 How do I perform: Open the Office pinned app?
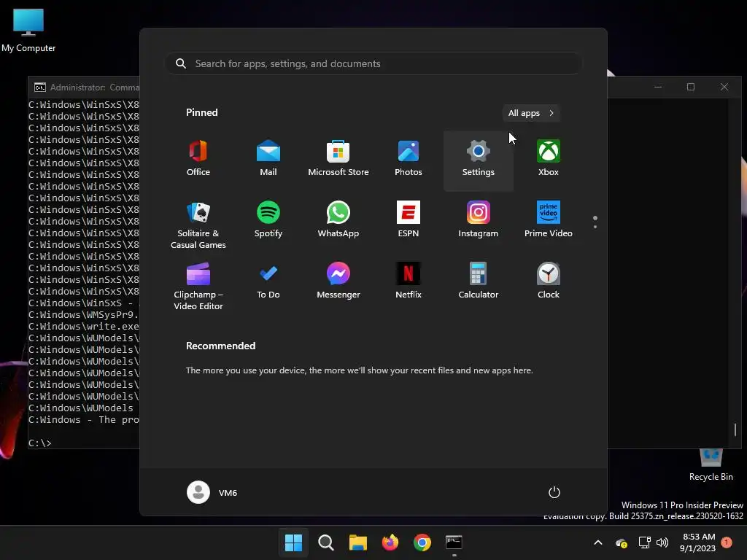198,159
